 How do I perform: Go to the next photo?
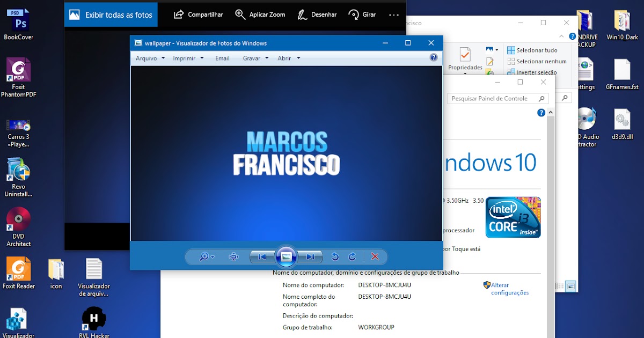[x=310, y=257]
